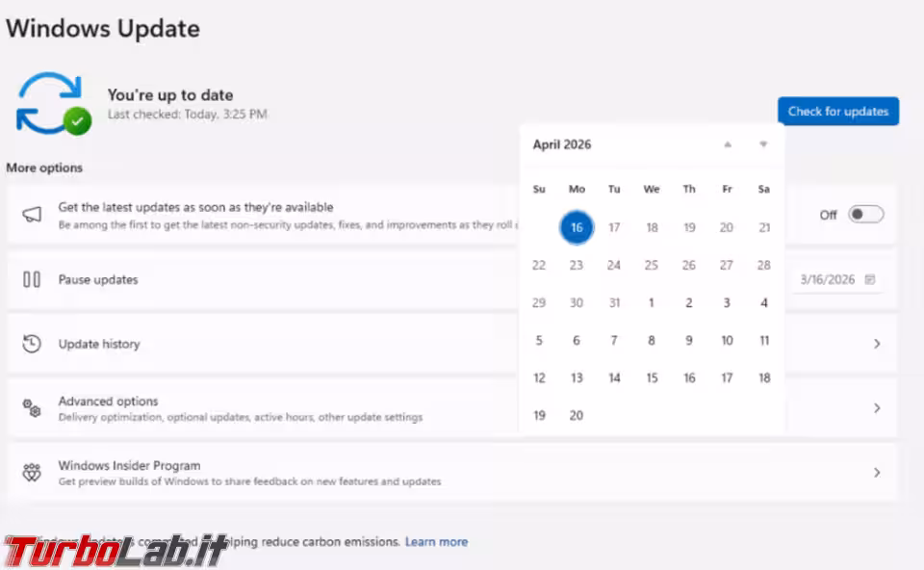Open the Update history entry

click(x=99, y=344)
